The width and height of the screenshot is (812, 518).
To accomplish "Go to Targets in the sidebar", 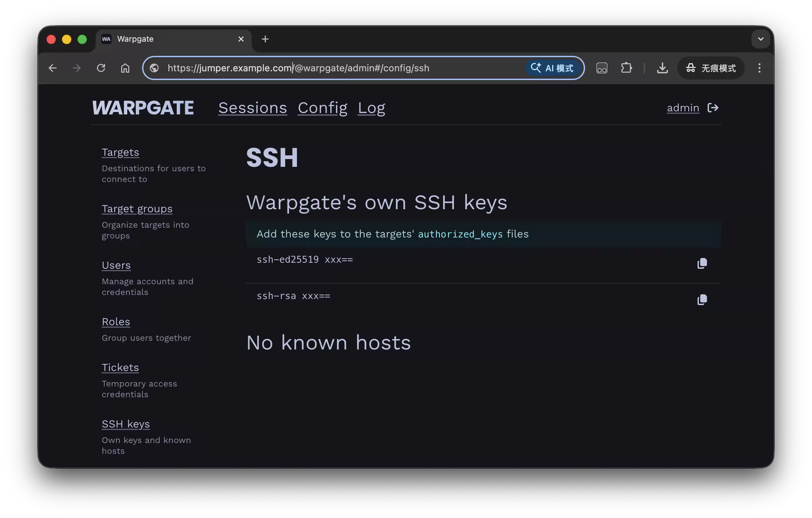I will click(121, 152).
